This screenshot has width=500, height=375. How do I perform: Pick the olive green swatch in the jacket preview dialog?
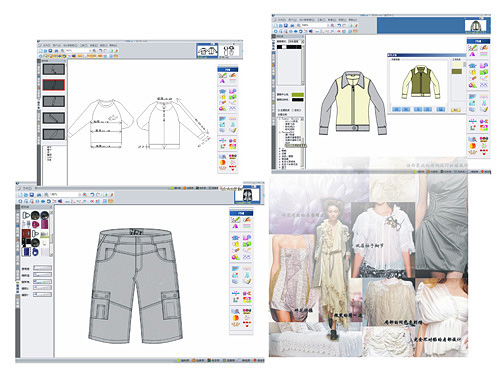[x=457, y=71]
